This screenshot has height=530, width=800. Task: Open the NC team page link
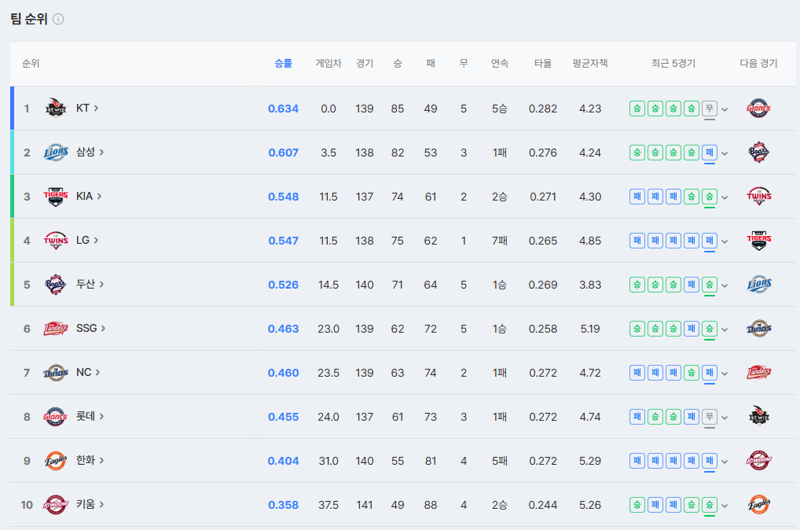tap(88, 372)
